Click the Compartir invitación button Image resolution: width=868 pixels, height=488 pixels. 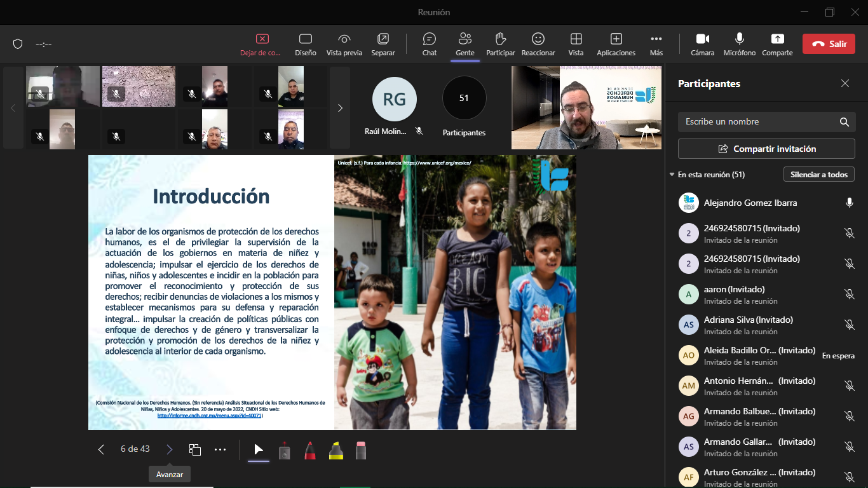click(766, 149)
